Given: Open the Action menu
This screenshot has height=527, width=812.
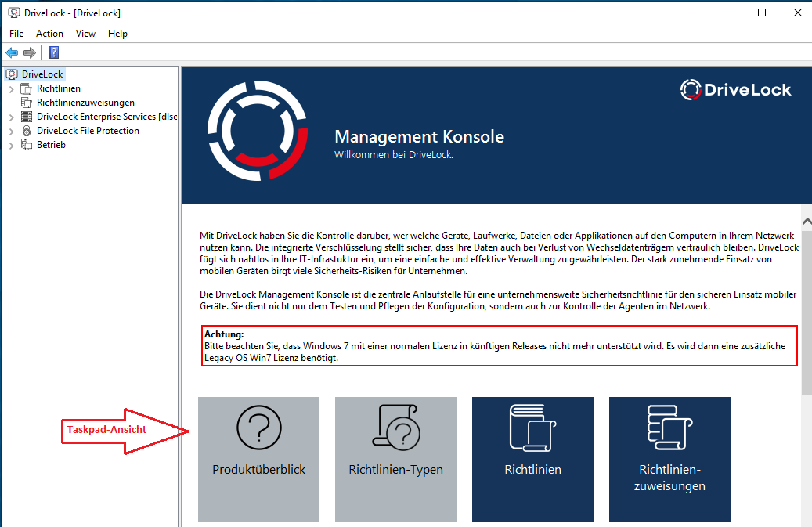Looking at the screenshot, I should tap(49, 34).
